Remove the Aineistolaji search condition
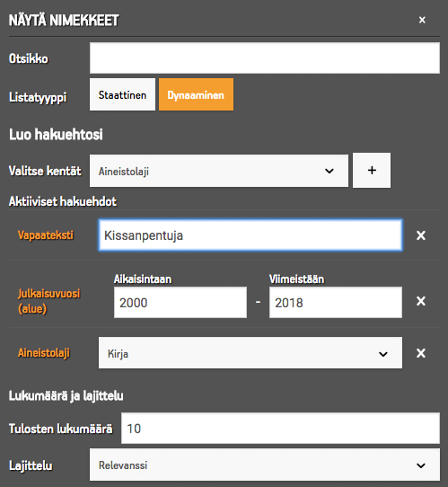This screenshot has height=487, width=448. tap(421, 353)
